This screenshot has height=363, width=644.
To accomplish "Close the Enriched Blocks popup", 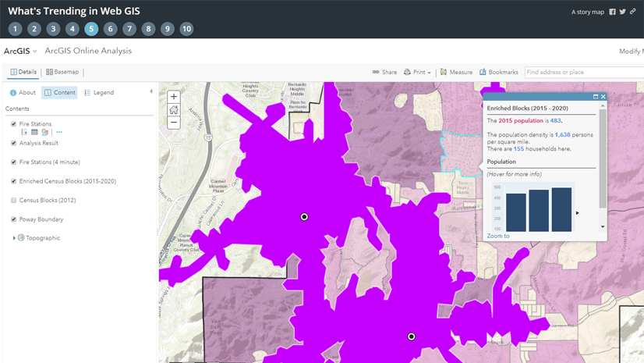I will point(603,97).
